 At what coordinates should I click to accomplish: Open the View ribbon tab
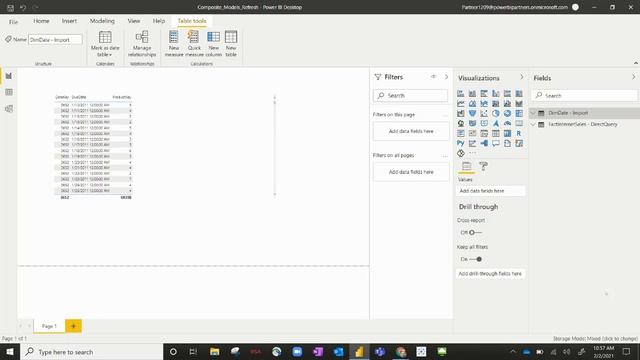point(134,21)
